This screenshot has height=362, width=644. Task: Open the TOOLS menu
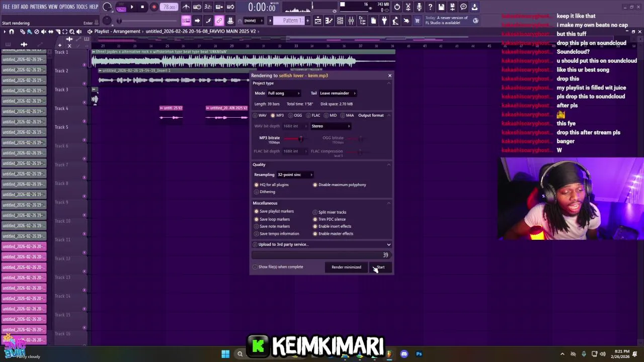[x=82, y=7]
